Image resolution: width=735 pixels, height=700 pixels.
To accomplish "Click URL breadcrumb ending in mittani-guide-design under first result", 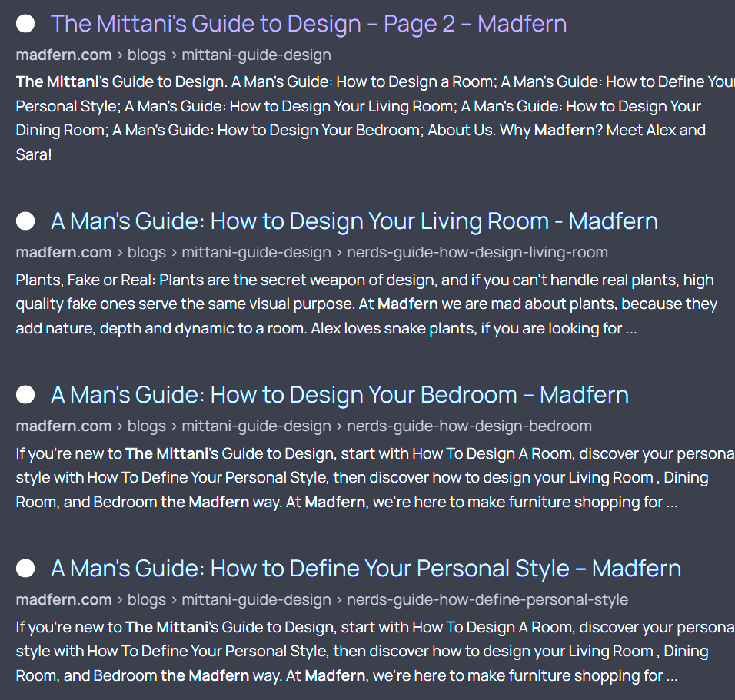I will click(x=174, y=55).
